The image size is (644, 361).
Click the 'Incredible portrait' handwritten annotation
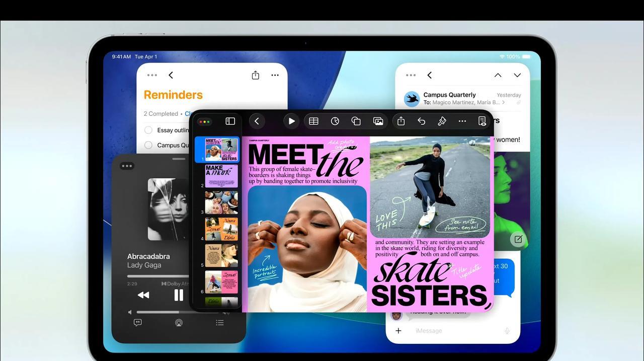tap(265, 271)
